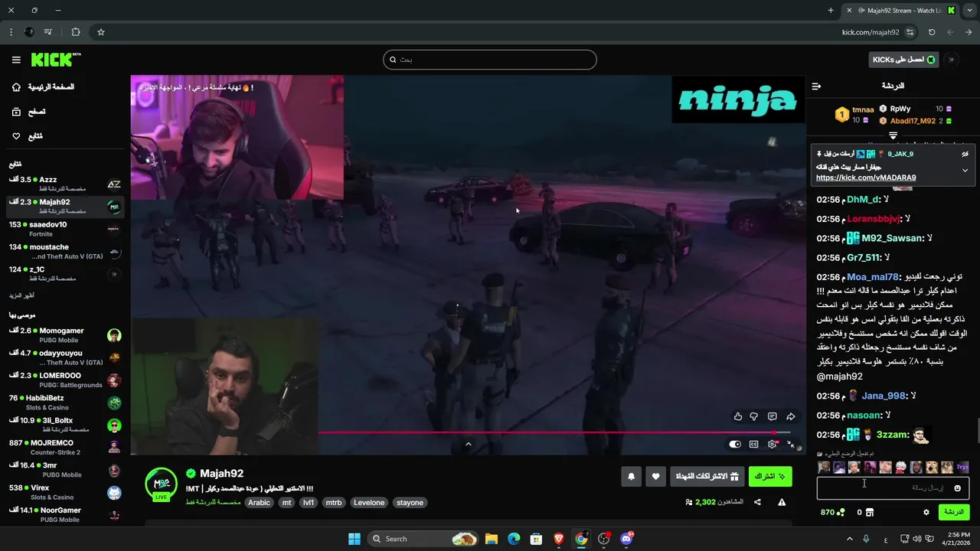Open Browse in sidebar
980x551 pixels.
[x=28, y=112]
